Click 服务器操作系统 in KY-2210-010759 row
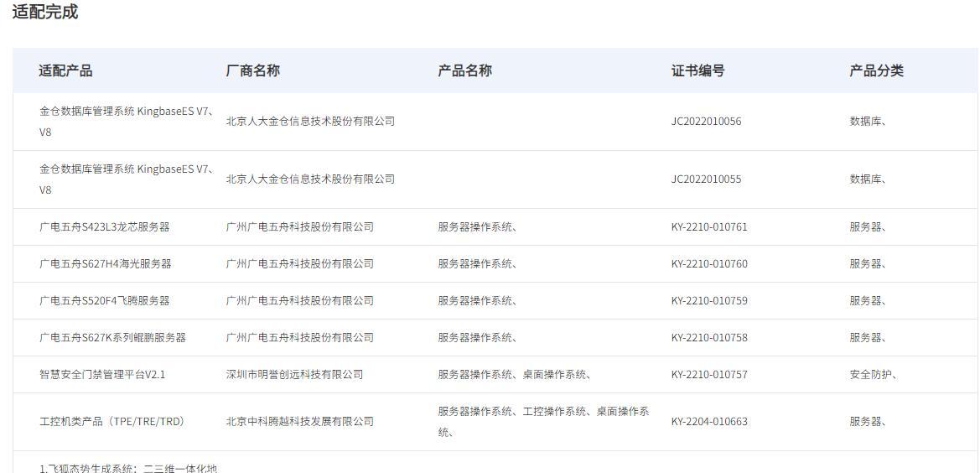Viewport: 980px width, 473px height. [477, 300]
